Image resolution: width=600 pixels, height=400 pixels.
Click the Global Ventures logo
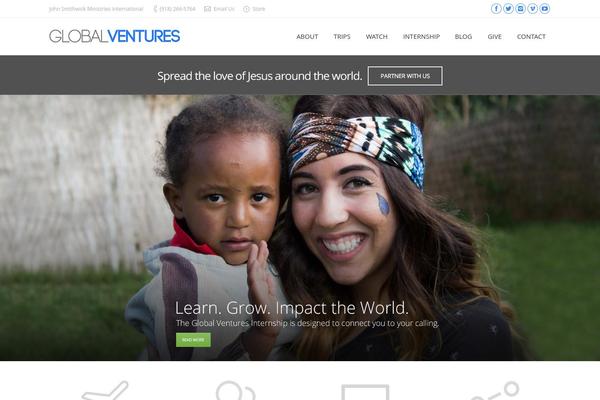(114, 36)
